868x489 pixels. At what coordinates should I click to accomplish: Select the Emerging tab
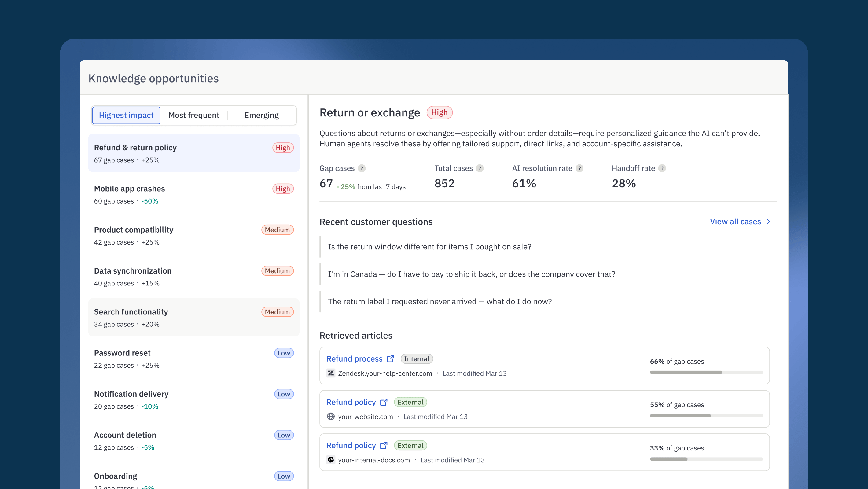(x=261, y=115)
